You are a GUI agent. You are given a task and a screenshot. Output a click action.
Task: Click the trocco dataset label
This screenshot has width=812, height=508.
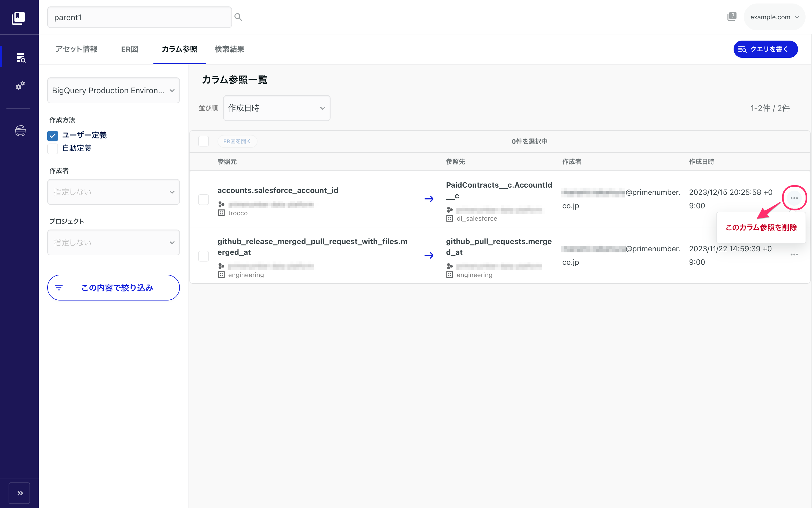click(x=238, y=213)
